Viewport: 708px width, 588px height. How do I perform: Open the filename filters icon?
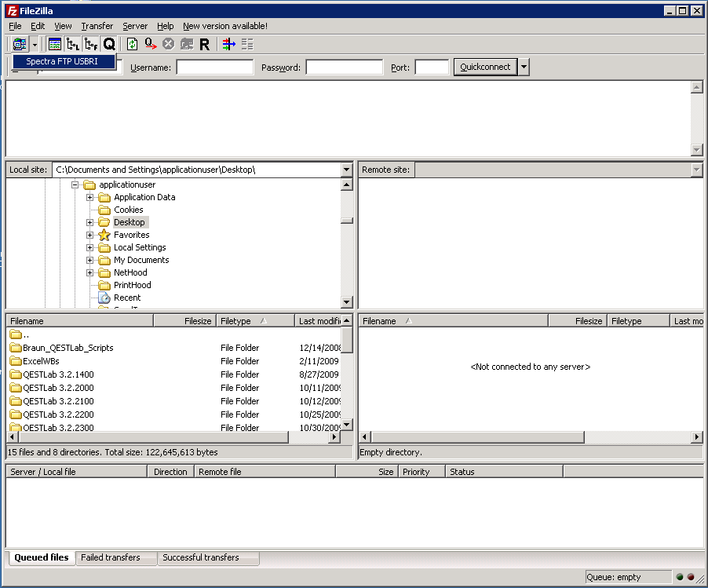tap(228, 45)
